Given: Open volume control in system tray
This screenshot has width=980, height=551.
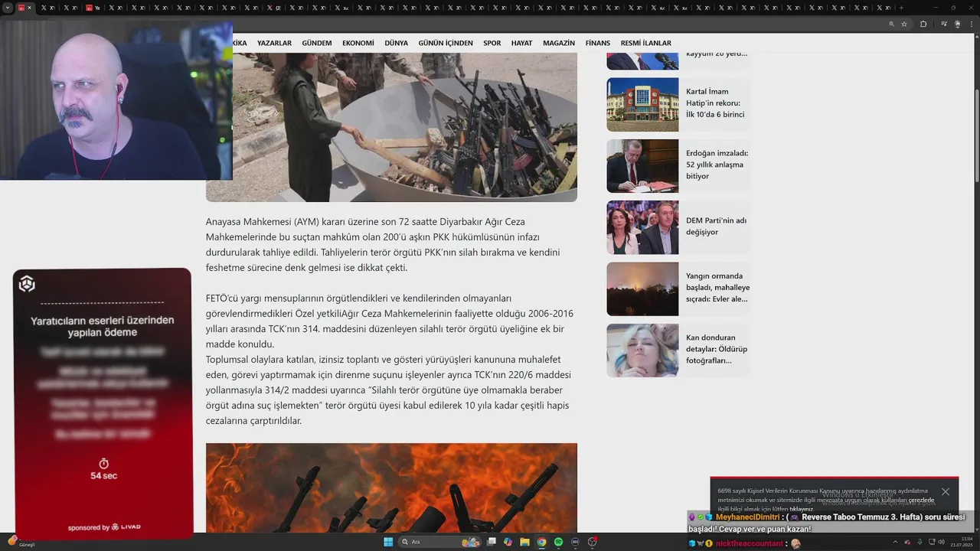Looking at the screenshot, I should point(941,542).
